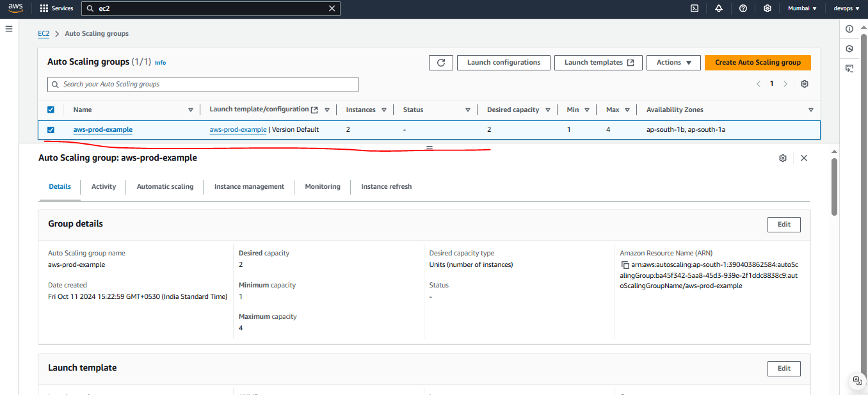Open the Instance management tab
The height and width of the screenshot is (395, 868).
[x=249, y=187]
